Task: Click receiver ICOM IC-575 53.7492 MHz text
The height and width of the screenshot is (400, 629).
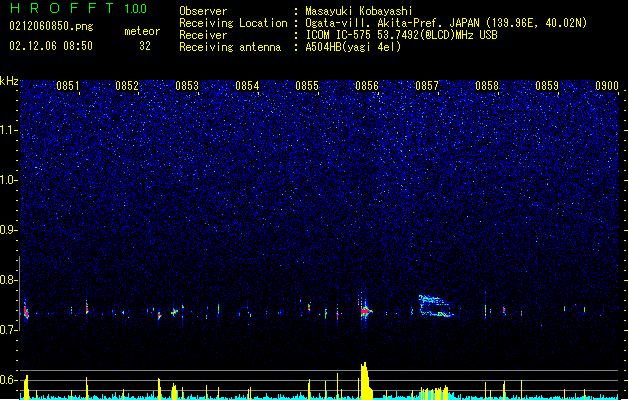Action: tap(401, 35)
